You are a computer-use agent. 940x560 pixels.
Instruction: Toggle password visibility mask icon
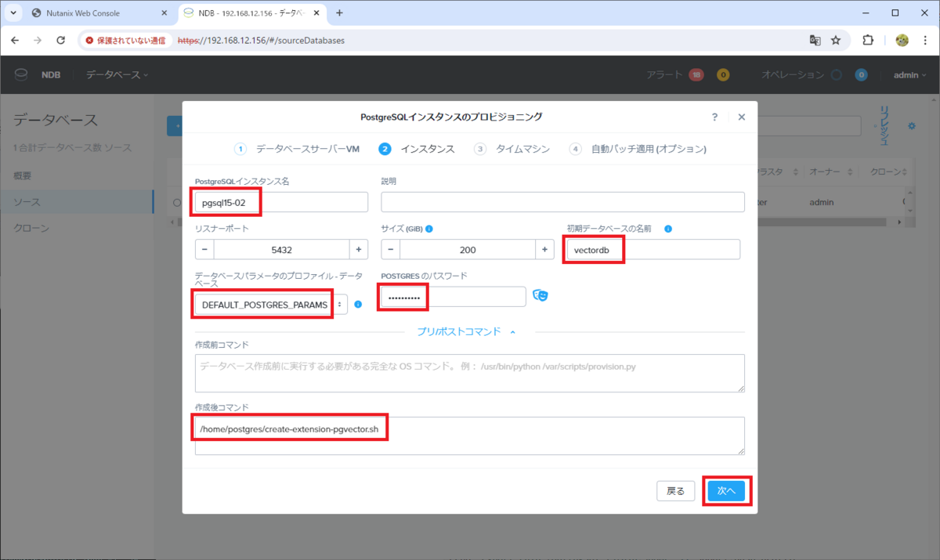(540, 295)
